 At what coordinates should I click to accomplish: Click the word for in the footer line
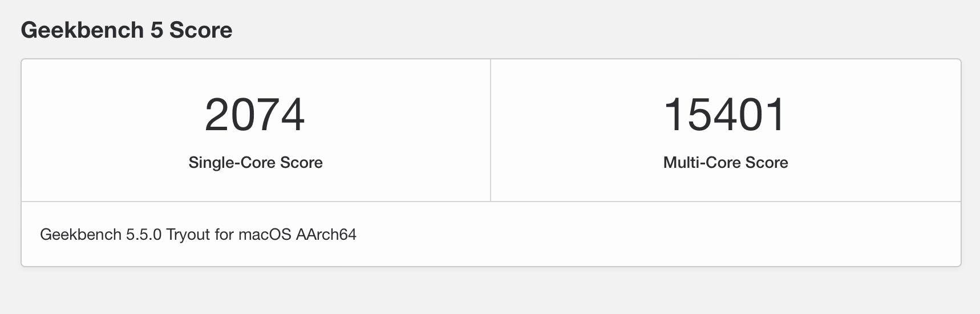point(224,235)
